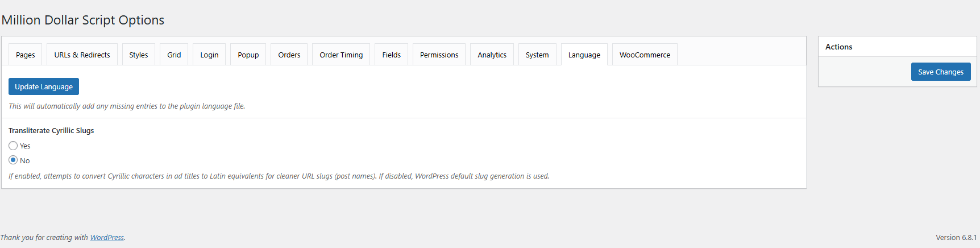Image resolution: width=980 pixels, height=248 pixels.
Task: Open the Popup settings tab
Action: (248, 55)
